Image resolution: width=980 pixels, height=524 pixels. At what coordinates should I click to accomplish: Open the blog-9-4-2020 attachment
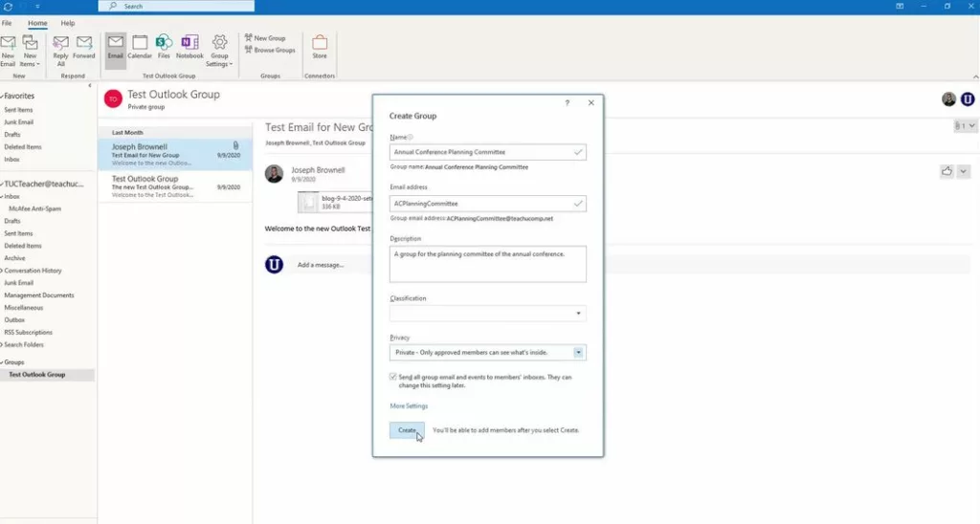pyautogui.click(x=336, y=202)
